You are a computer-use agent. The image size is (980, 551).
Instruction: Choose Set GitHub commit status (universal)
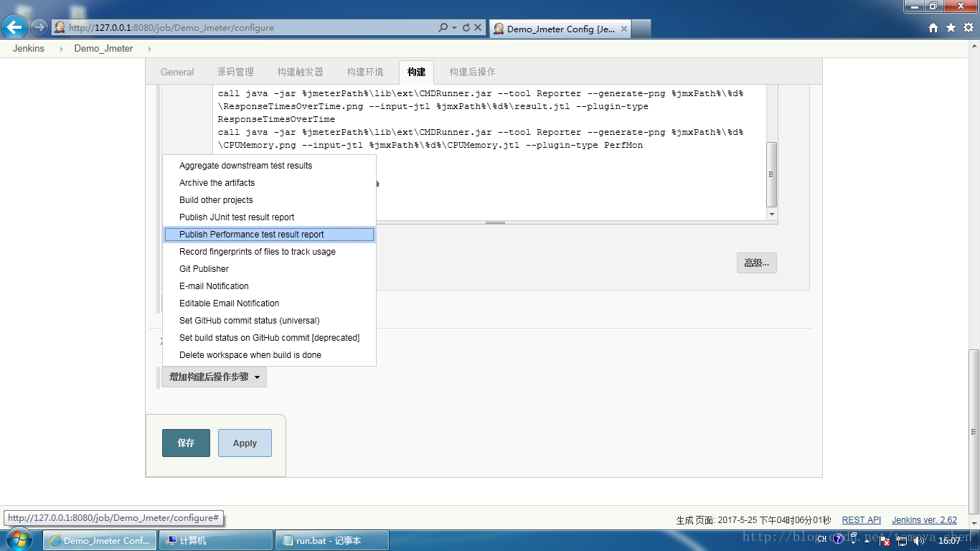269,321
